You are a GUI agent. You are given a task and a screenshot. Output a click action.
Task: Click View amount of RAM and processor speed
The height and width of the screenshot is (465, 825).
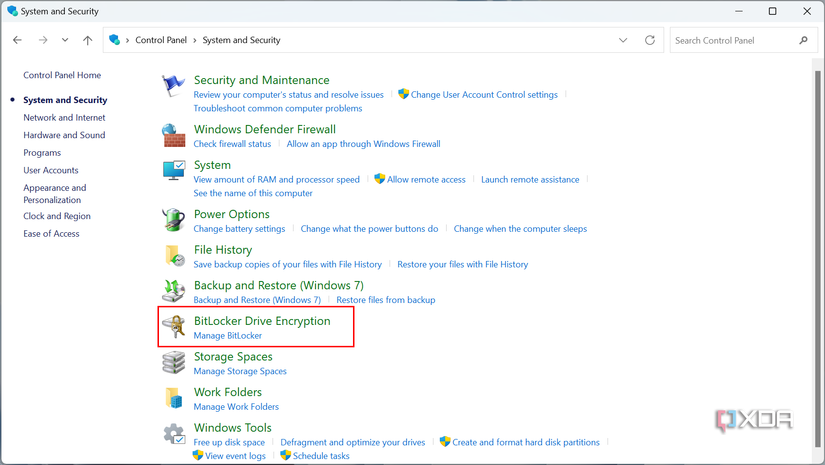[x=276, y=179]
